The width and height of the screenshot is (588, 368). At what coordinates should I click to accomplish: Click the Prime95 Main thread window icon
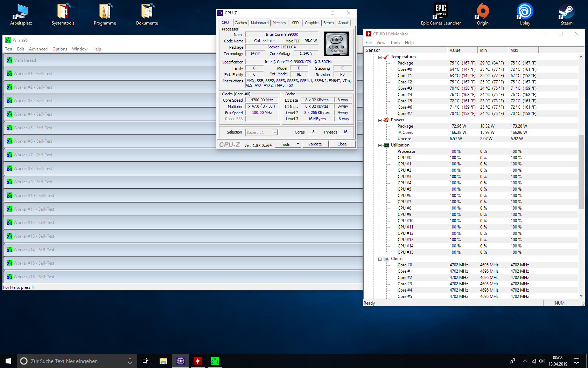point(9,60)
